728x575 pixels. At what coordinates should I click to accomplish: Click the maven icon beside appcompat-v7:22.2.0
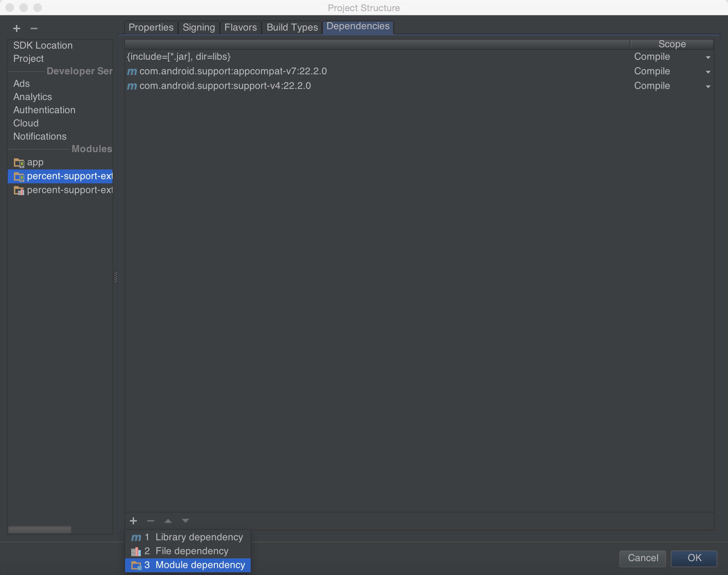click(132, 72)
